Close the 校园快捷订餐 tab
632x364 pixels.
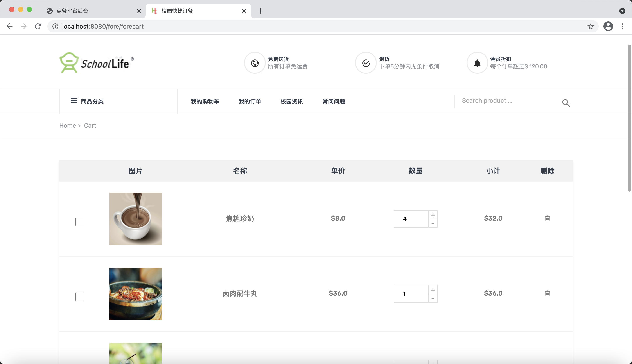click(244, 11)
